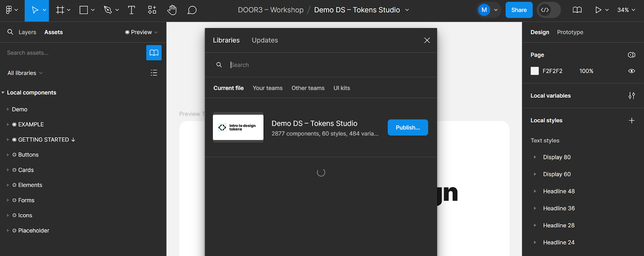Screen dimensions: 644x256
Task: Add a new local style with plus
Action: click(632, 120)
